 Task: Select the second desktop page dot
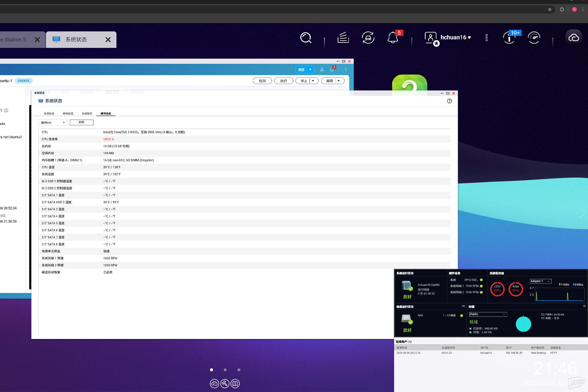[x=225, y=370]
